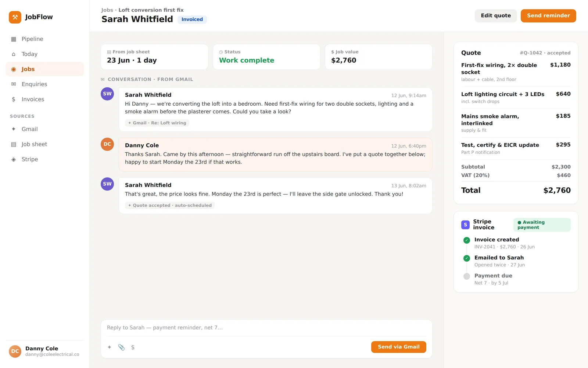Click the Enquiries envelope icon

point(14,84)
